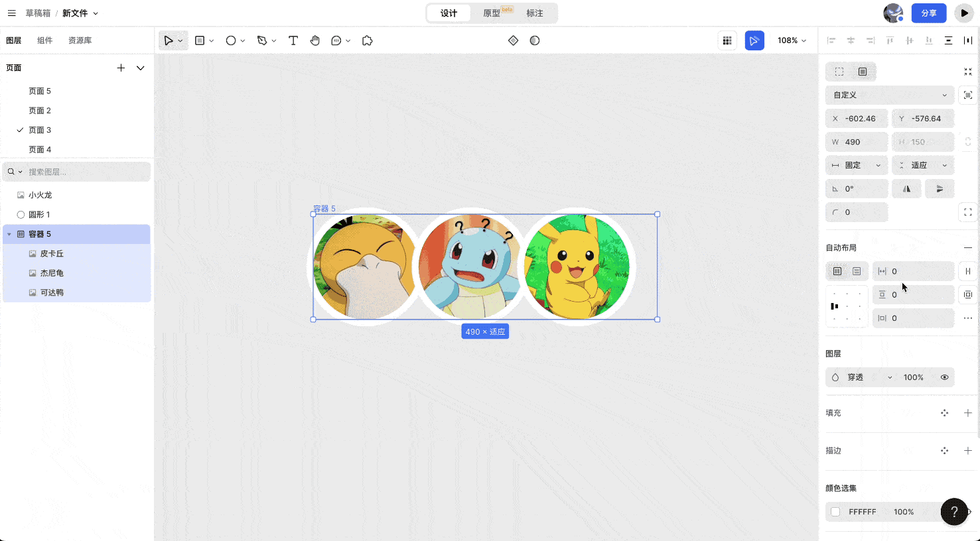Click the play preview button
The width and height of the screenshot is (980, 541).
[x=964, y=13]
